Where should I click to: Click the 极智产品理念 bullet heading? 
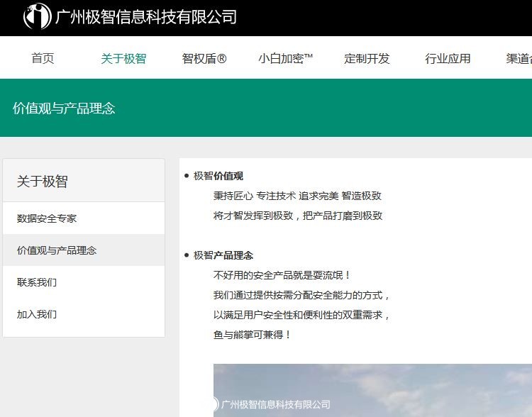click(223, 255)
